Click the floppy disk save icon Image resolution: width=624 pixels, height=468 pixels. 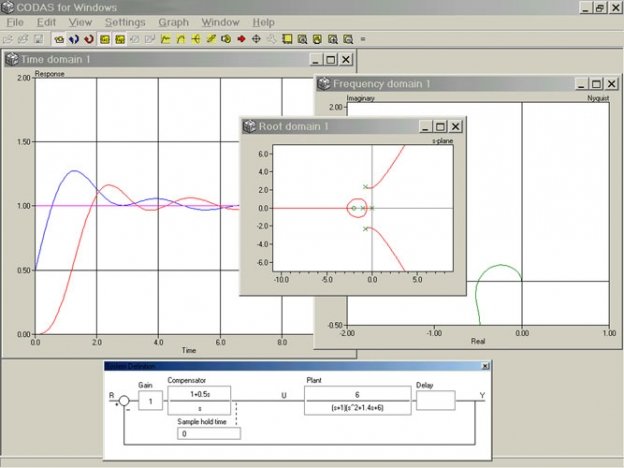[37, 40]
